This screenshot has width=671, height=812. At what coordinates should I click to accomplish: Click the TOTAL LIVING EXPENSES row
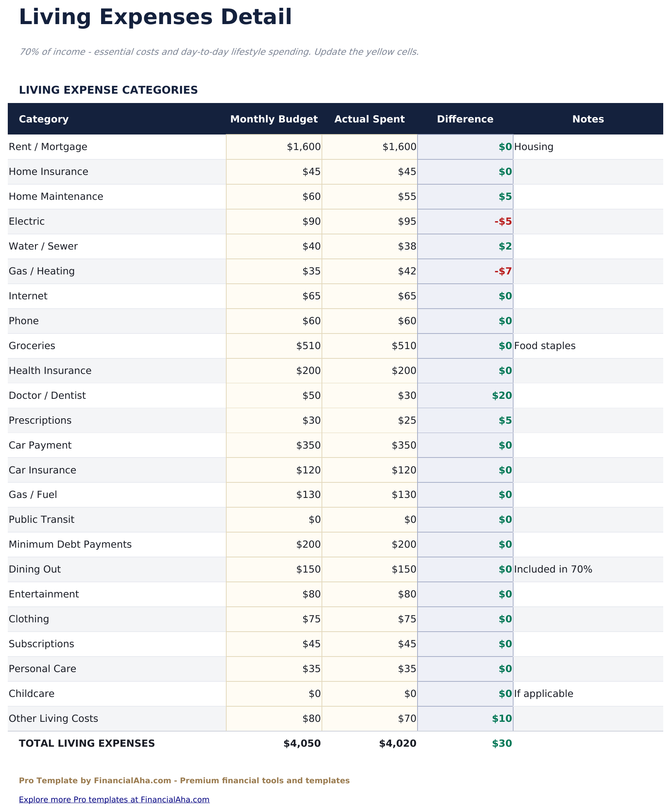click(86, 744)
